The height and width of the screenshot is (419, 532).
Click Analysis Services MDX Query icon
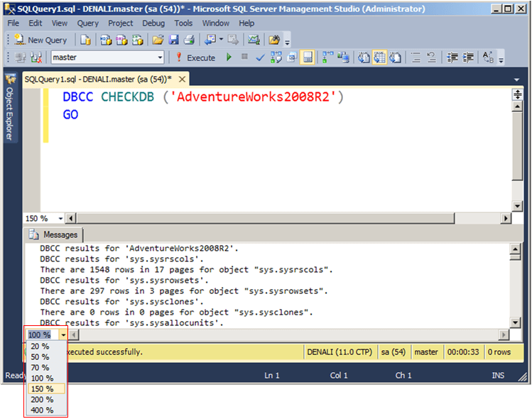click(106, 40)
